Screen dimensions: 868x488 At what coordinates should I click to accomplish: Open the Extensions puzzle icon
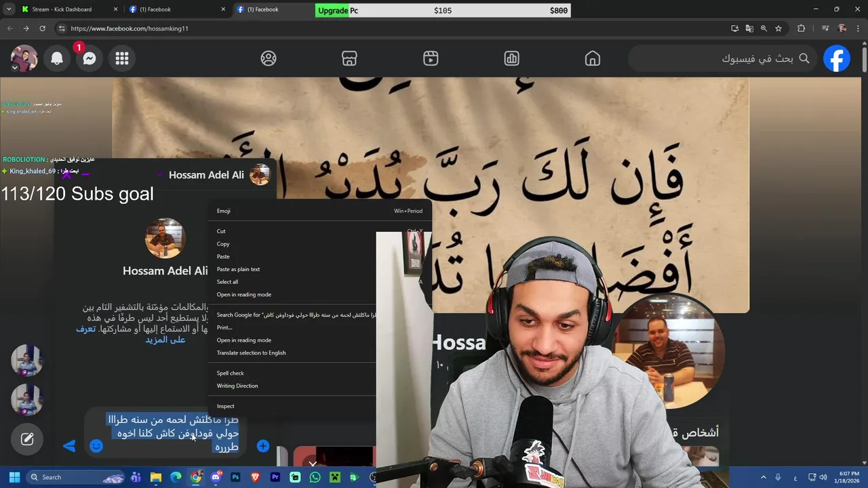point(802,28)
